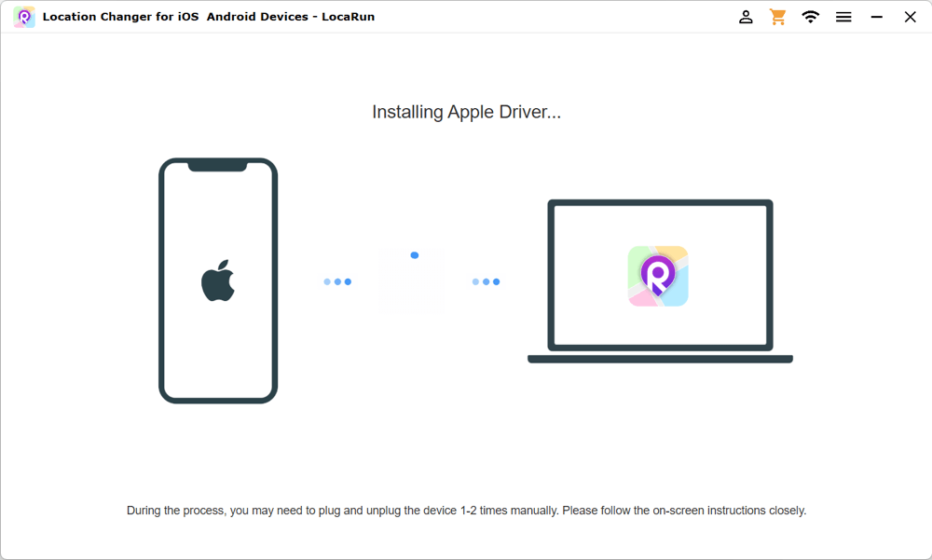Click the iPhone illustration with Apple logo
932x560 pixels.
pos(218,280)
